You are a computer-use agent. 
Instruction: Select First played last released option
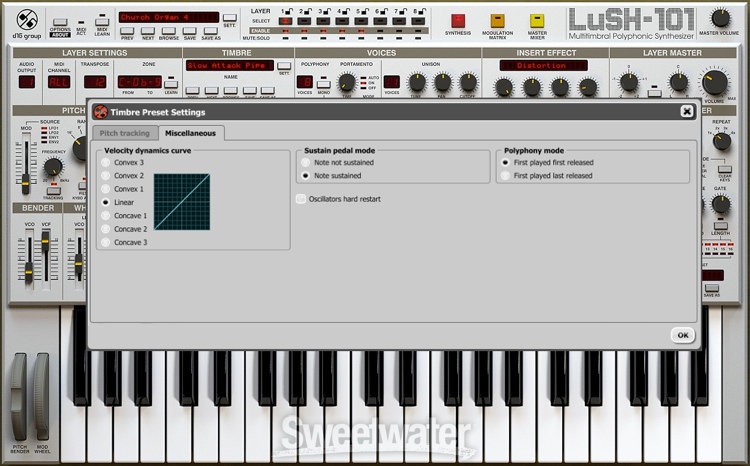click(506, 175)
